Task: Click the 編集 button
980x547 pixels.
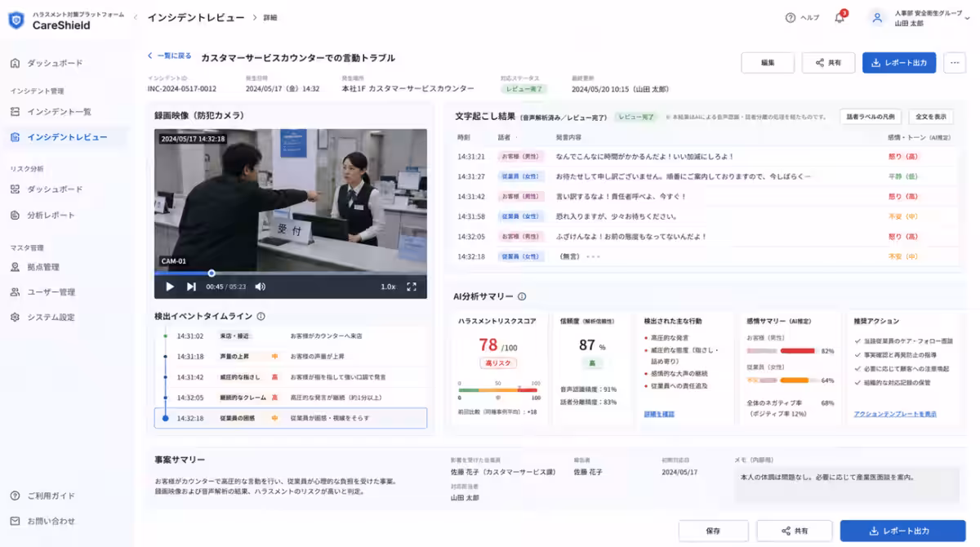Action: point(768,63)
